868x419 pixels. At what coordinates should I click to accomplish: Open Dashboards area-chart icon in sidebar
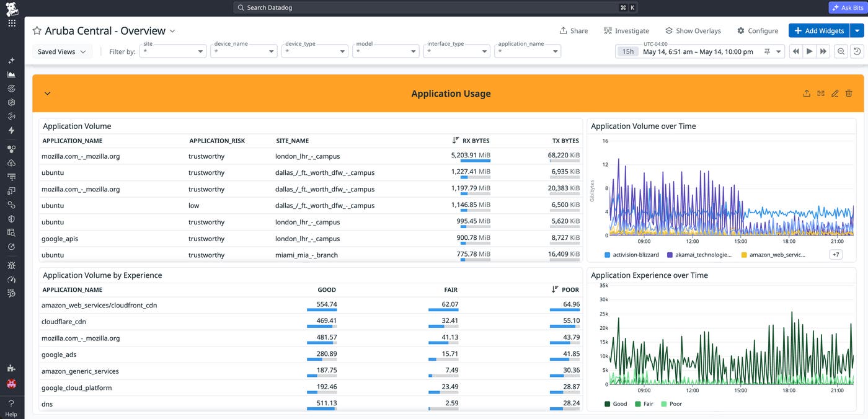[12, 74]
